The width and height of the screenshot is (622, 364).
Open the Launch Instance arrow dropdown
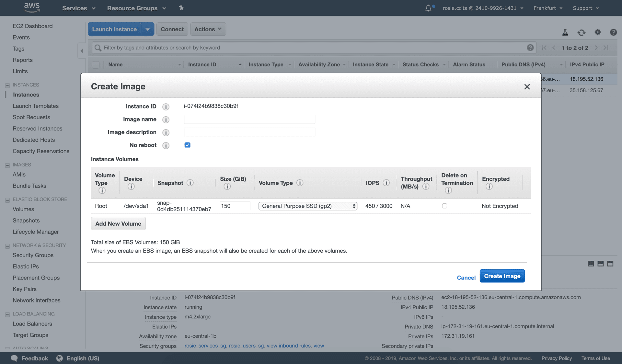[x=148, y=29]
